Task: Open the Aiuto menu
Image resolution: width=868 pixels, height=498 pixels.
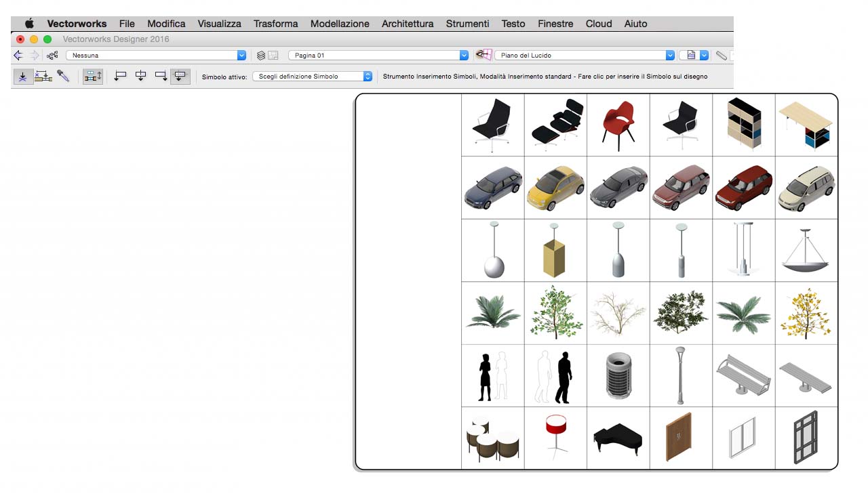Action: 635,24
